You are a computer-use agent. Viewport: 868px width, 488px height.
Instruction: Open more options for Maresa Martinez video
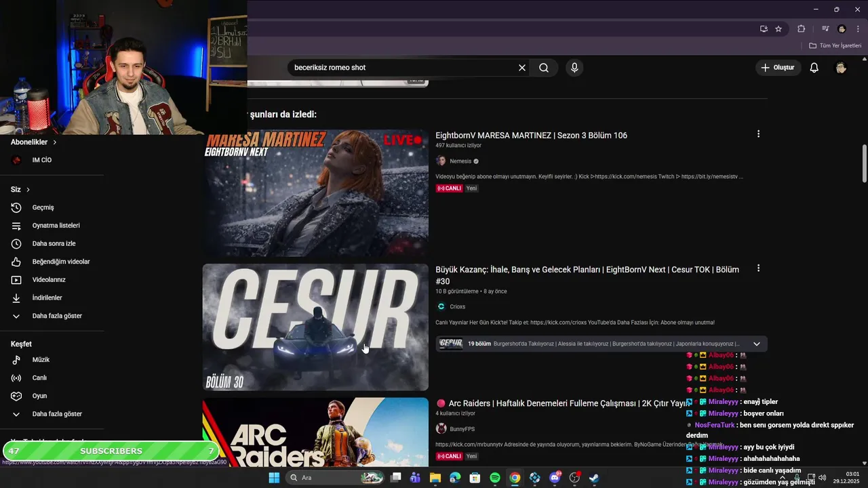pyautogui.click(x=758, y=134)
